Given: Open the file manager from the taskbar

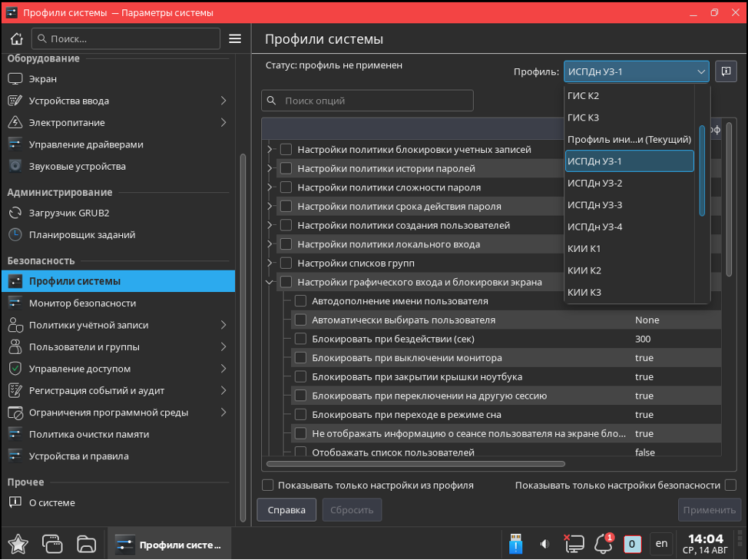Looking at the screenshot, I should pyautogui.click(x=87, y=544).
